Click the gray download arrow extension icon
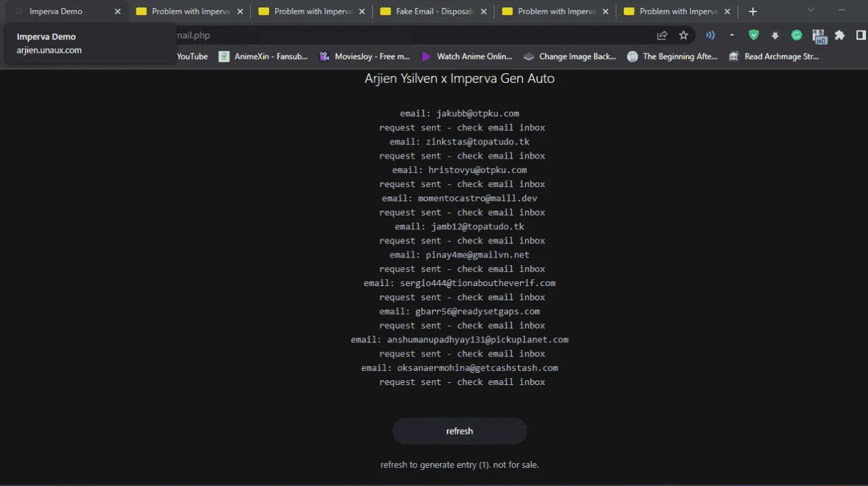This screenshot has width=868, height=486. point(775,35)
